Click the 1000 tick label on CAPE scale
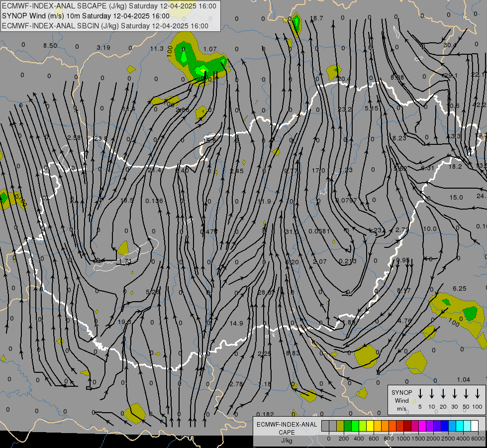The width and height of the screenshot is (487, 448). coord(403,439)
